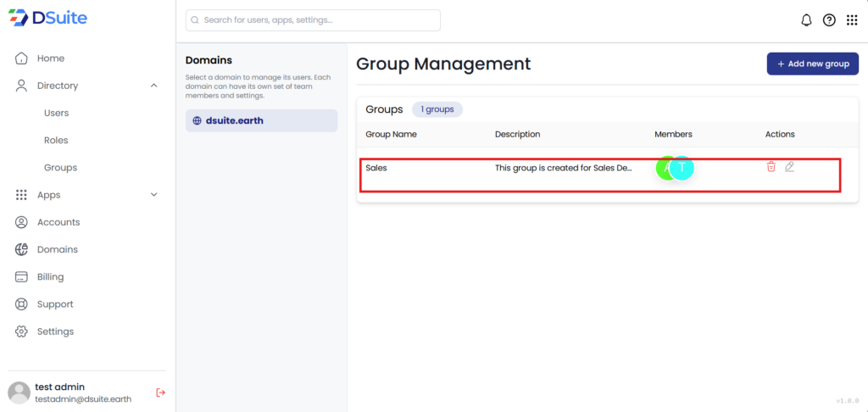
Task: Open the apps grid launcher icon
Action: (x=852, y=20)
